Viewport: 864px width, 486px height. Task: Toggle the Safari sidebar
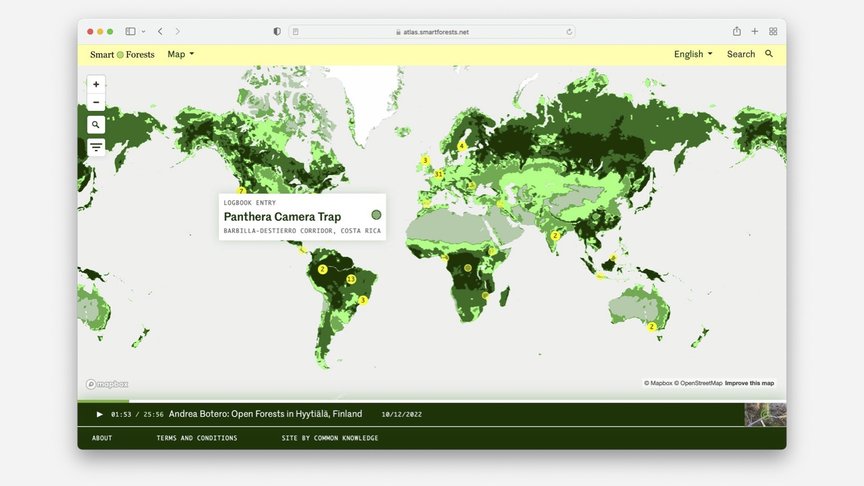coord(131,31)
